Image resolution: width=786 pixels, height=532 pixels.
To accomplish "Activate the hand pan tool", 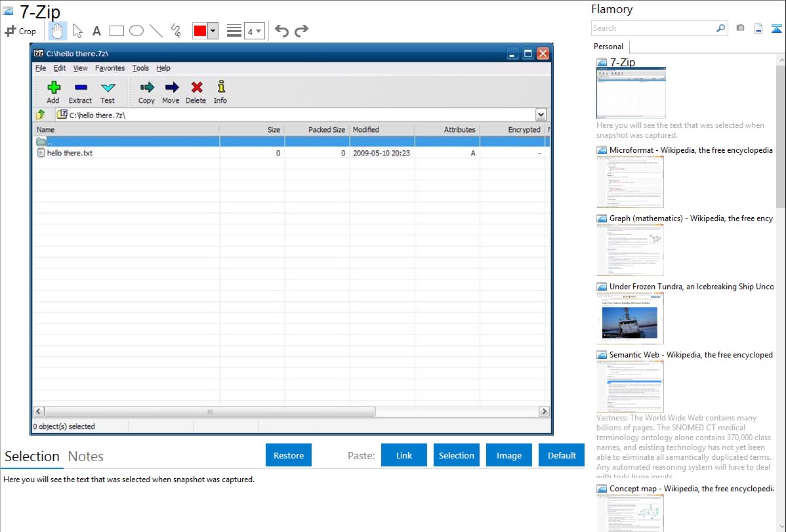I will (57, 31).
